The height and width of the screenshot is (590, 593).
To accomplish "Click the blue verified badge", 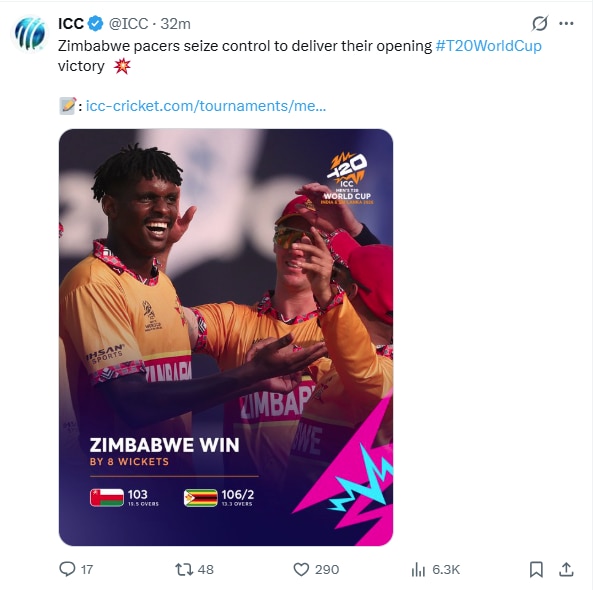I will 96,23.
